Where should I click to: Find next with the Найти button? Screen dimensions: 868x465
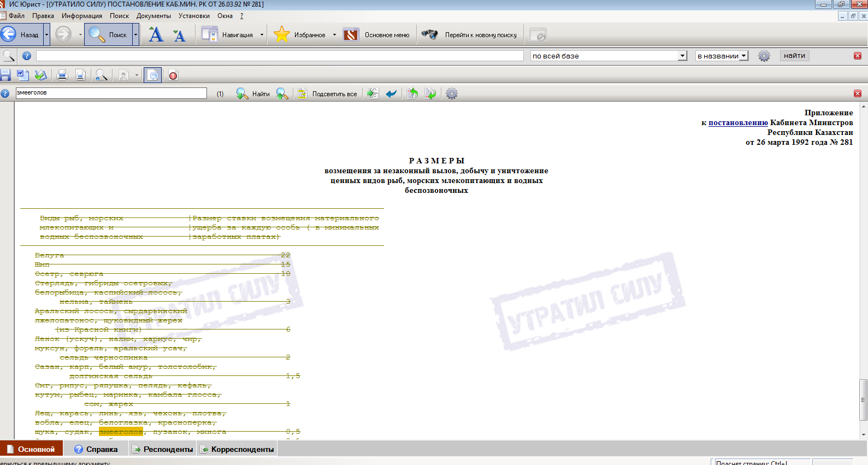[x=253, y=93]
